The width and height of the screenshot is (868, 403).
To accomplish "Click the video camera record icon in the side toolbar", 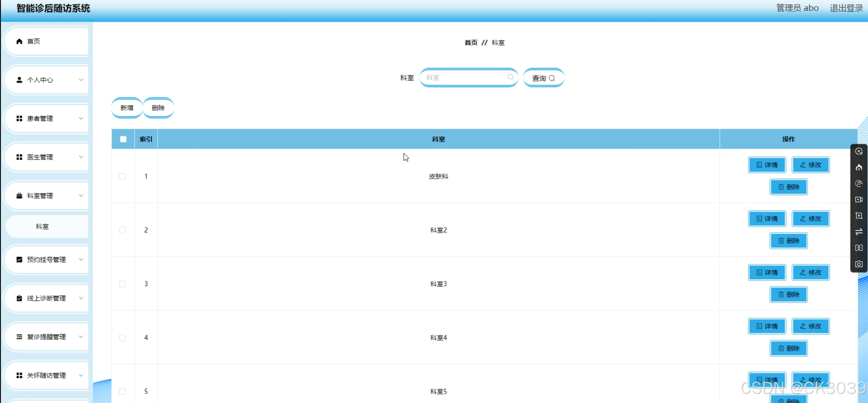I will coord(859,200).
